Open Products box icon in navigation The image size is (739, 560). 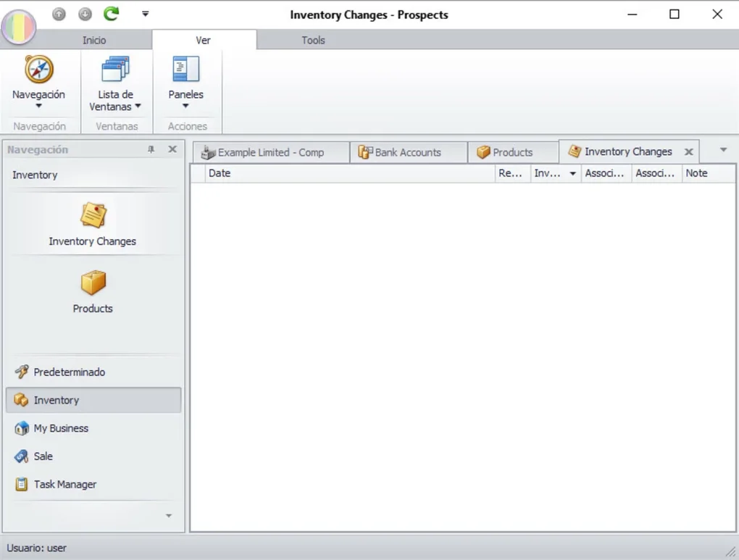(x=93, y=283)
